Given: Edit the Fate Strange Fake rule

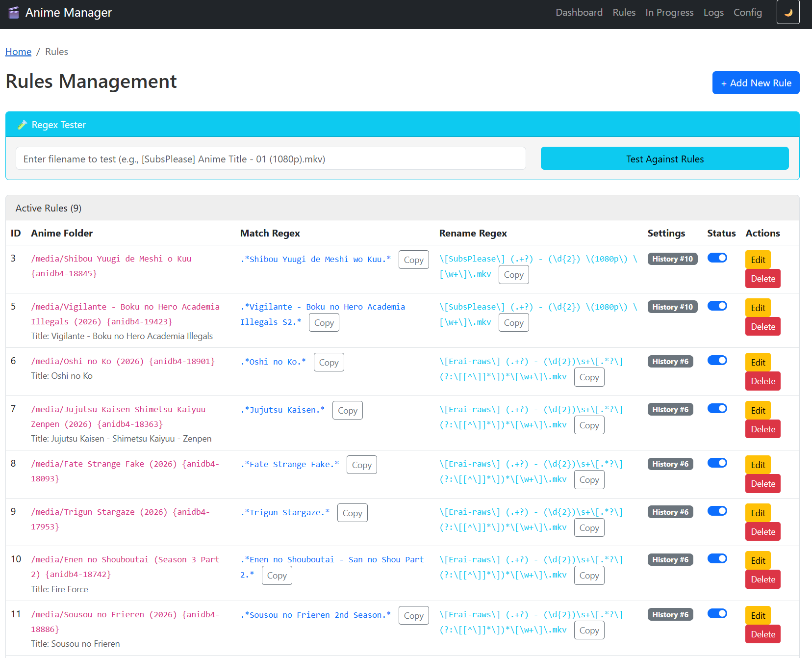Looking at the screenshot, I should click(757, 464).
